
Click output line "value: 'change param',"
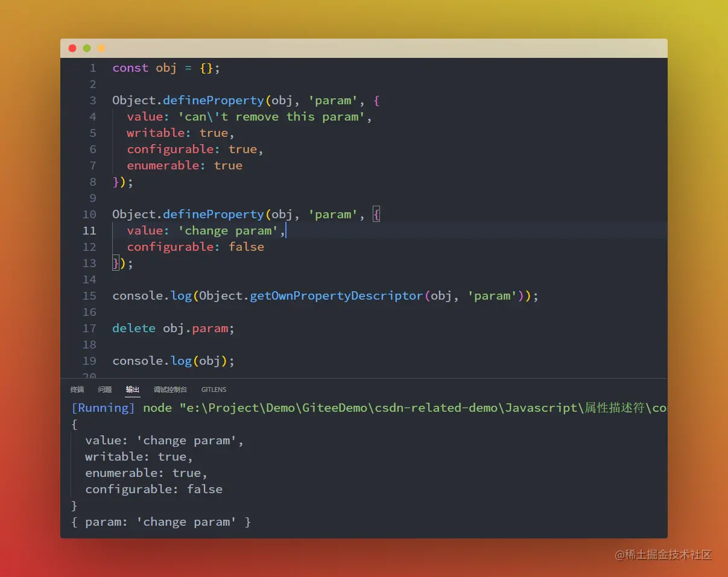[x=164, y=441]
